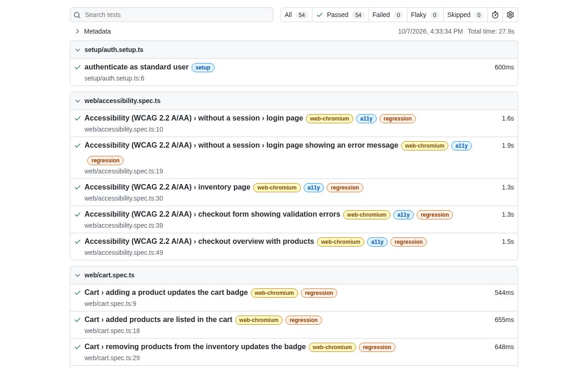Click regression tag on Accessibility login page test
Viewport: 588px width, 368px height.
pyautogui.click(x=397, y=119)
